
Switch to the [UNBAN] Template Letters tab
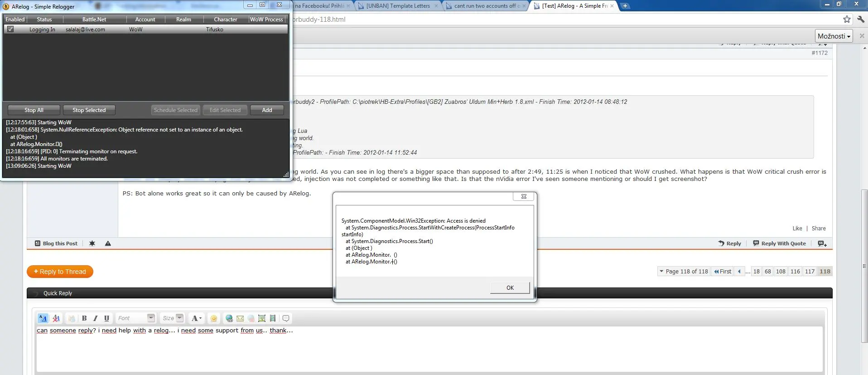point(397,6)
